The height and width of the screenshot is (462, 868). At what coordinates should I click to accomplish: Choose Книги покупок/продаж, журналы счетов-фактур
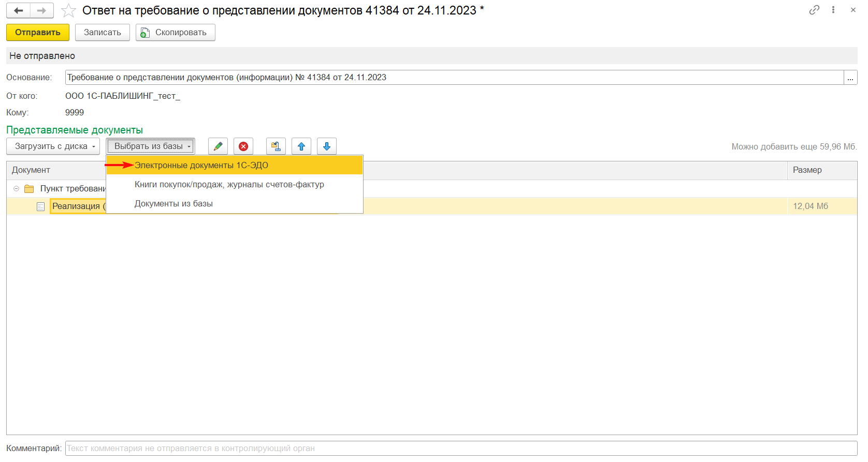[235, 184]
